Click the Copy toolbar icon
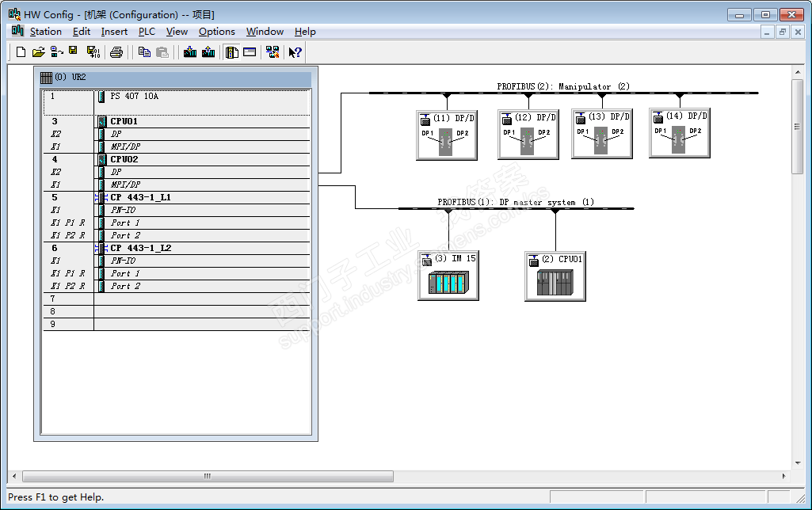 tap(144, 51)
